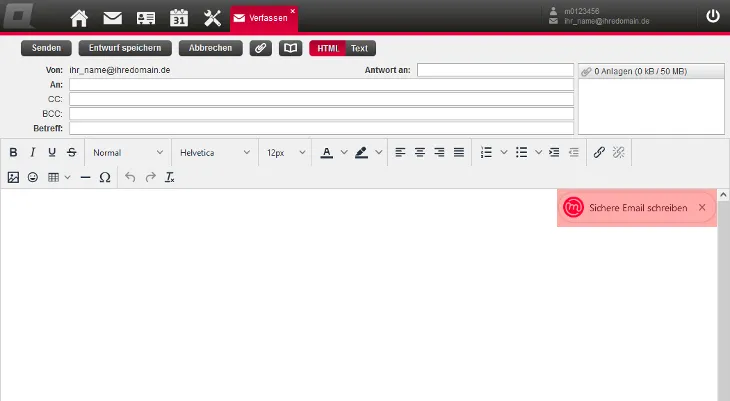Focus the An recipient field
Viewport: 730px width, 401px height.
321,84
